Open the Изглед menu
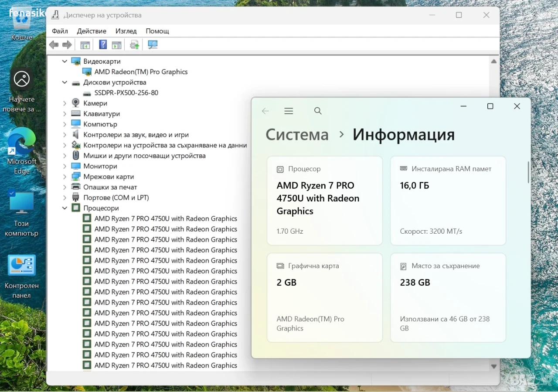 (126, 31)
